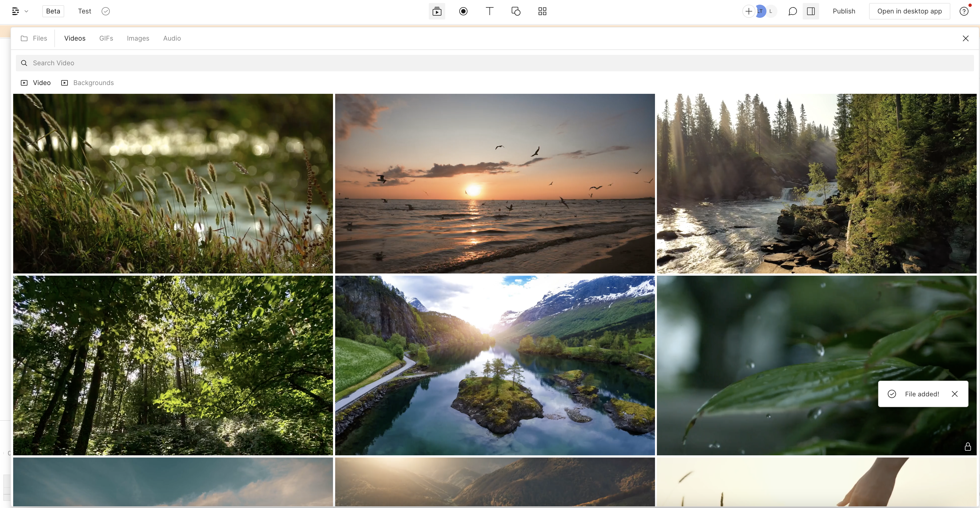Click the LT user avatar
This screenshot has width=980, height=508.
(760, 12)
